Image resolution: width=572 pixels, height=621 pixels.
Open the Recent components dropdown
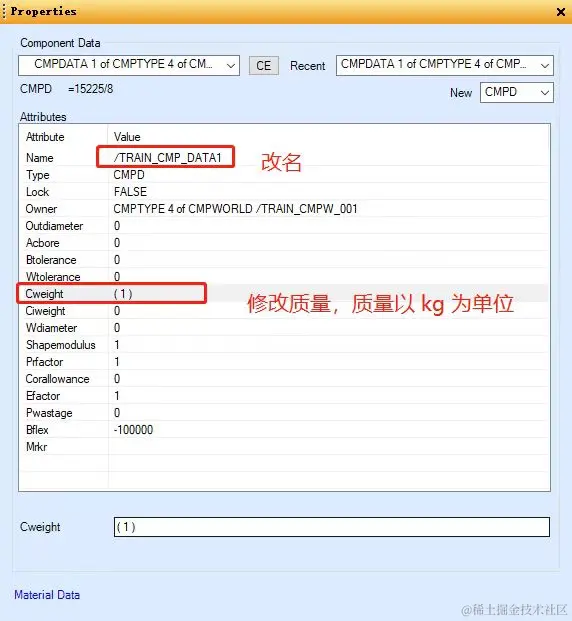point(444,65)
